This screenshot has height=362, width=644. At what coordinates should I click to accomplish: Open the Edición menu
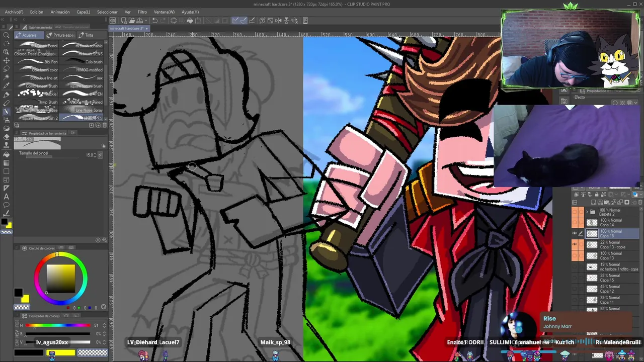(x=36, y=12)
